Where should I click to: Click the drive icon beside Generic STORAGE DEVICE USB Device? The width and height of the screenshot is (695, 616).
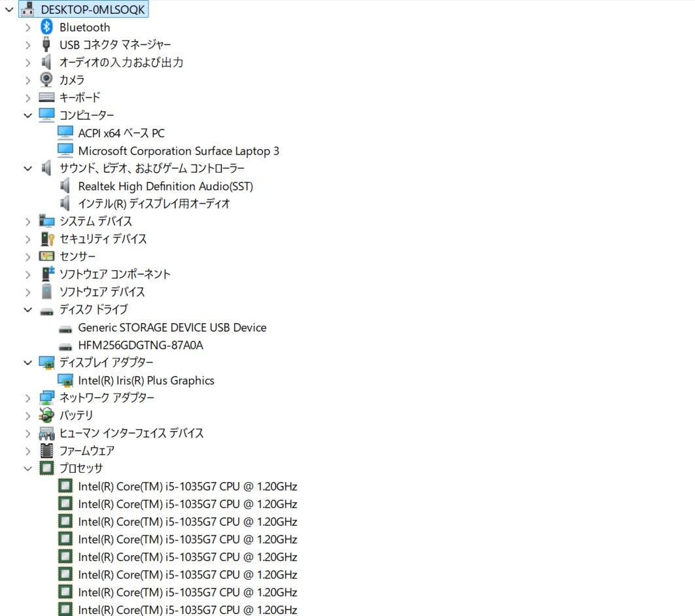pyautogui.click(x=65, y=330)
